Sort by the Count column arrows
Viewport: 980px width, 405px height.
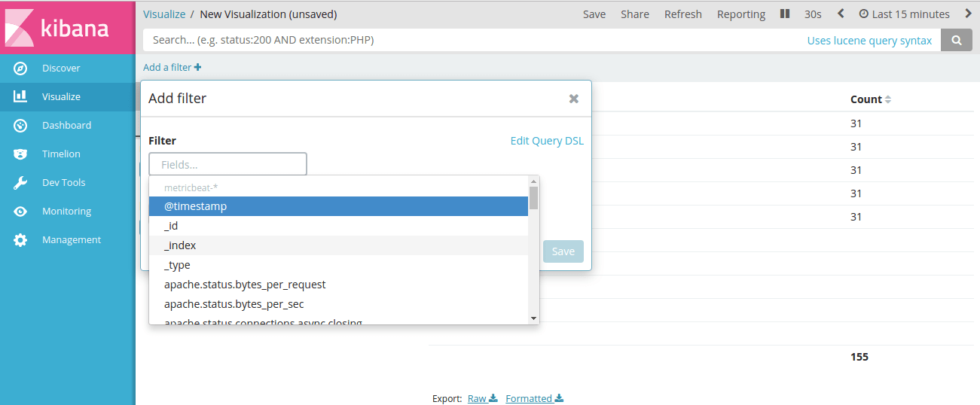pos(887,99)
